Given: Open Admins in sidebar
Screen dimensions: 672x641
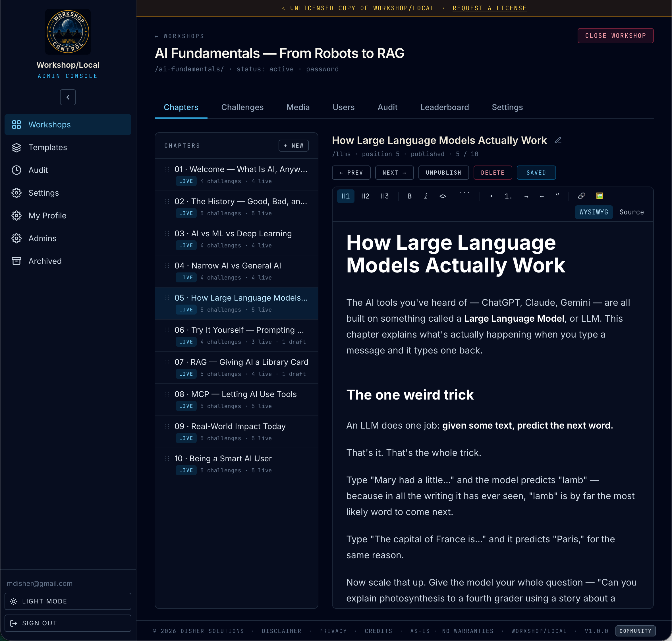Looking at the screenshot, I should (68, 238).
